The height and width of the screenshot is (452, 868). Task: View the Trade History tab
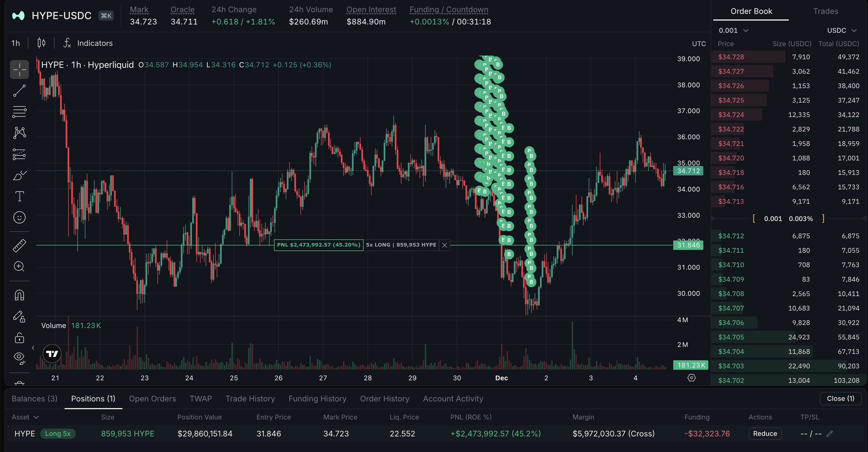(250, 399)
